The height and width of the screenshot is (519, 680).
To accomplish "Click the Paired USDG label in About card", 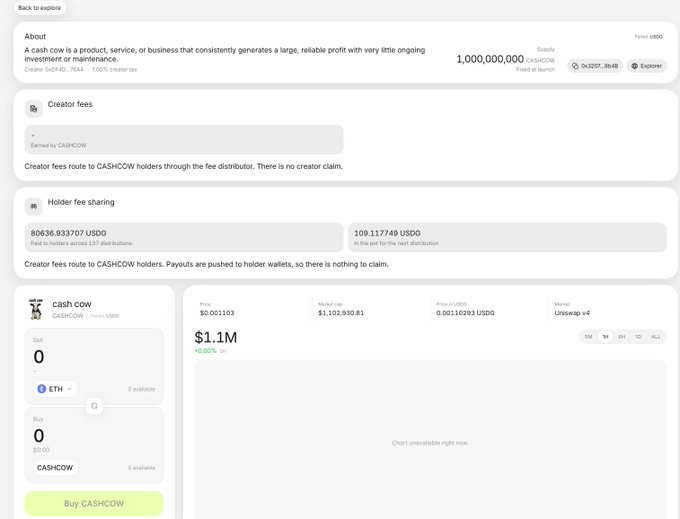I will point(648,37).
